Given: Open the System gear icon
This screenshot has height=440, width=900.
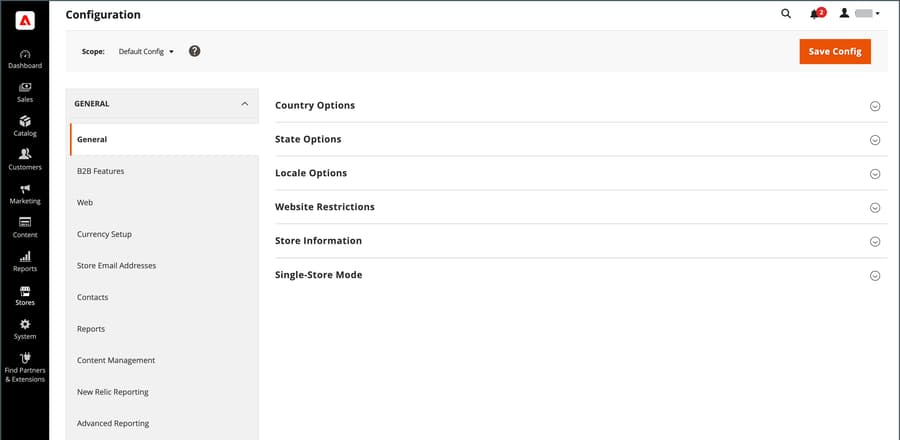Looking at the screenshot, I should 25,325.
